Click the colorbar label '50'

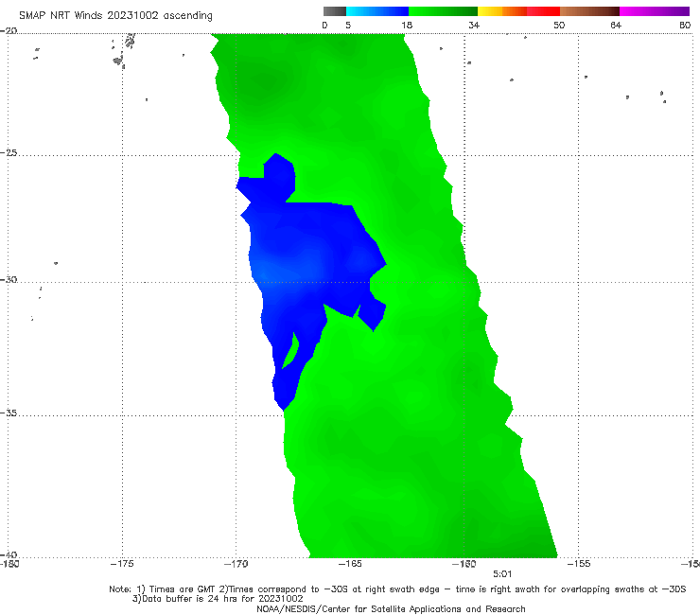[x=559, y=25]
